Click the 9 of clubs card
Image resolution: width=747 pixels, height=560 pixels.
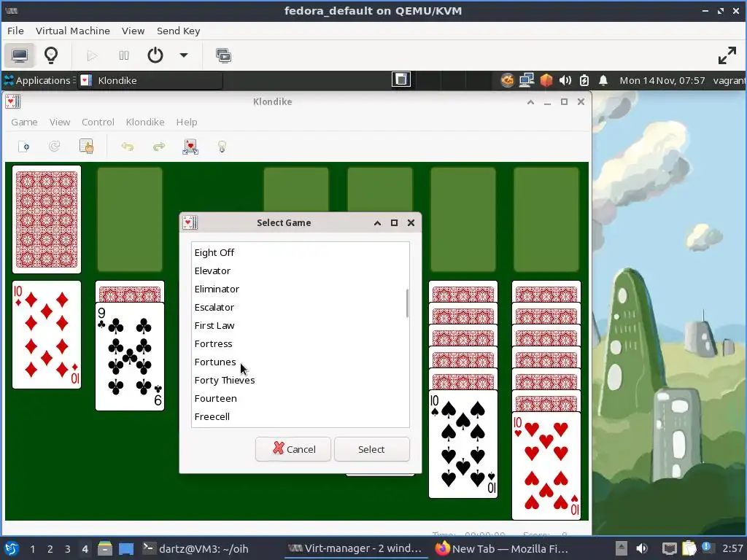130,356
